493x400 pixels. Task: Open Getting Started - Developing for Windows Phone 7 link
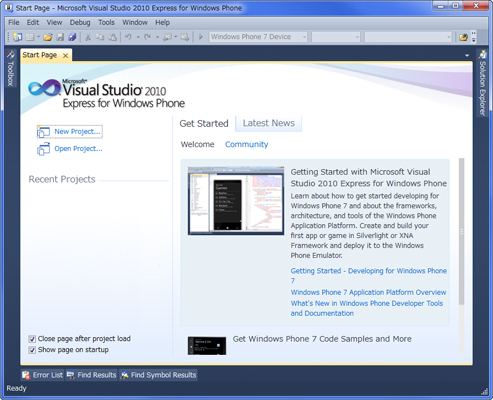click(368, 275)
